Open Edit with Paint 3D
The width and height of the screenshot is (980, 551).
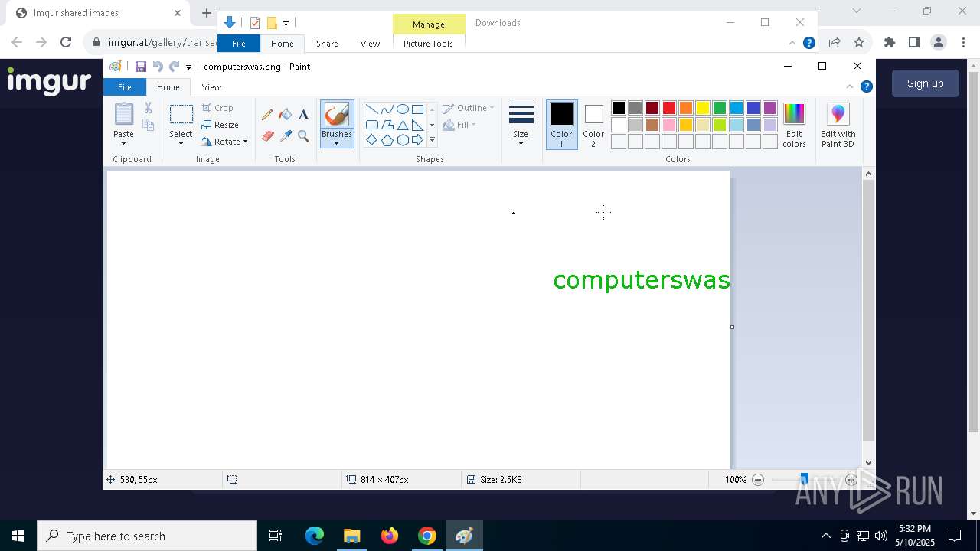point(838,126)
